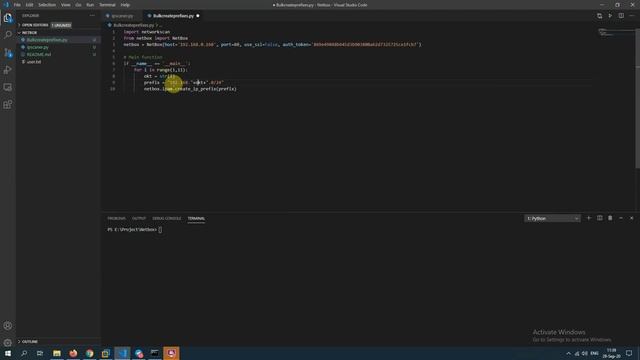Switch to VS Code taskbar icon
Screen dimensions: 640x360
coord(122,353)
